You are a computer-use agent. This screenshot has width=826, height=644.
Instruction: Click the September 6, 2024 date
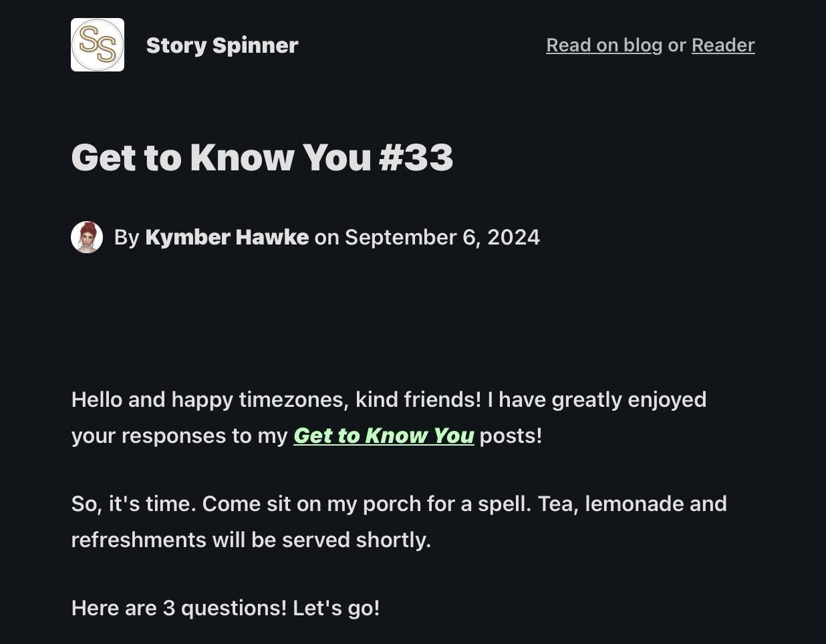(442, 237)
